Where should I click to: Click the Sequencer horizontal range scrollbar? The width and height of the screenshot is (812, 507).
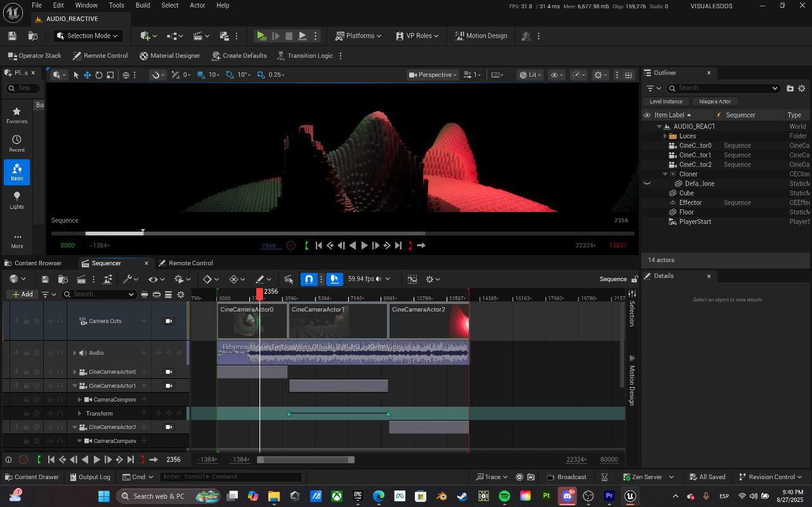[x=305, y=460]
